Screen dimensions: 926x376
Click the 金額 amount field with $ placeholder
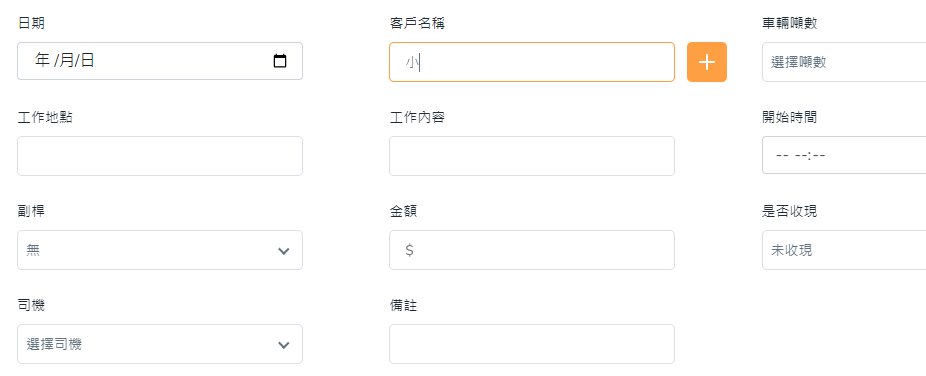[x=532, y=250]
